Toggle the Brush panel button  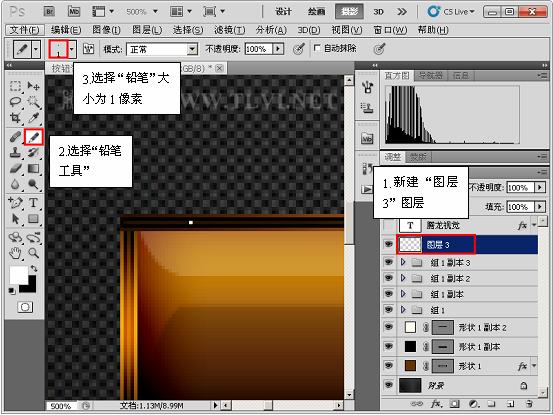click(88, 49)
